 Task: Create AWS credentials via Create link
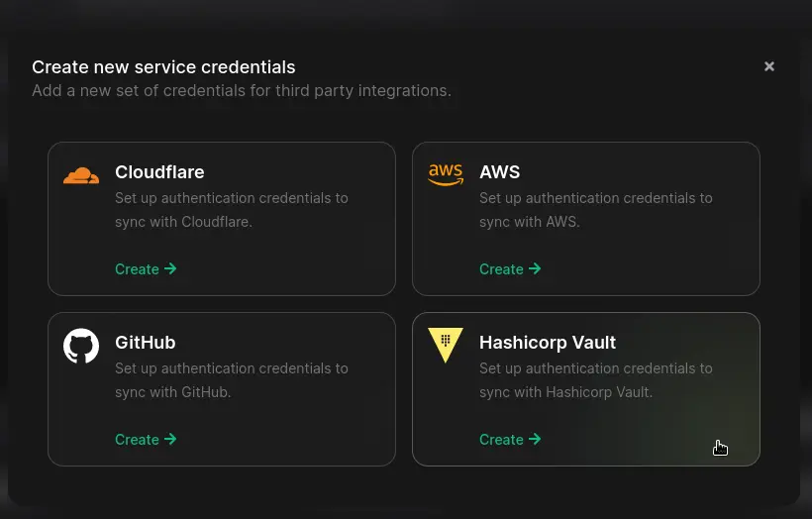(x=502, y=269)
